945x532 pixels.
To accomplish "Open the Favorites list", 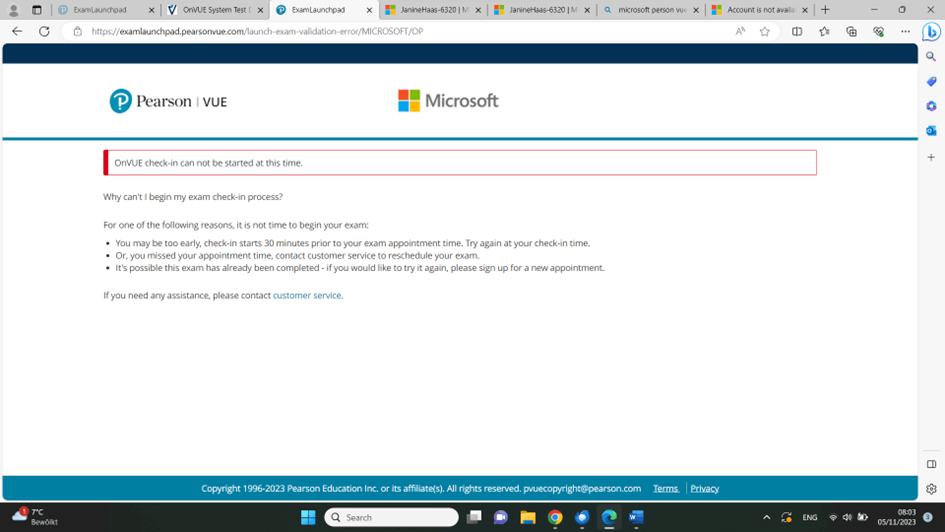I will [824, 31].
